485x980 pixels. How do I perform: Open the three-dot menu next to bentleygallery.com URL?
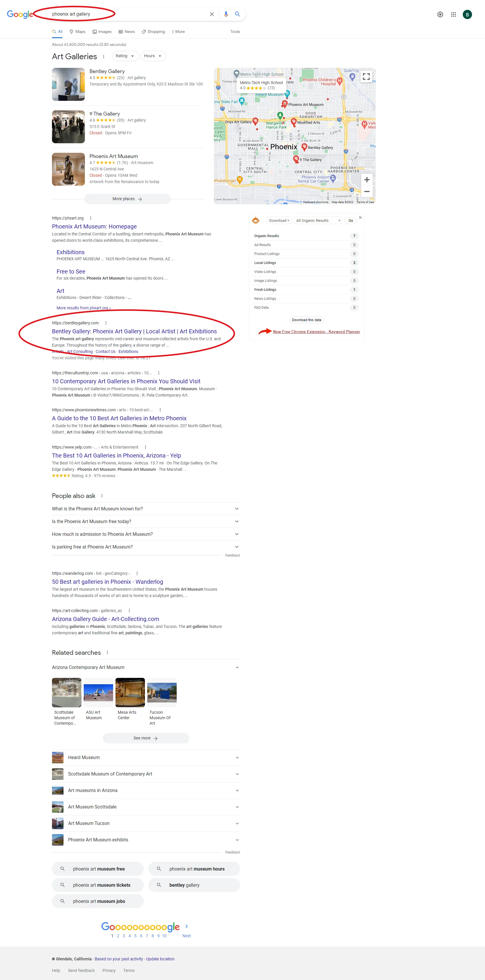(x=106, y=323)
